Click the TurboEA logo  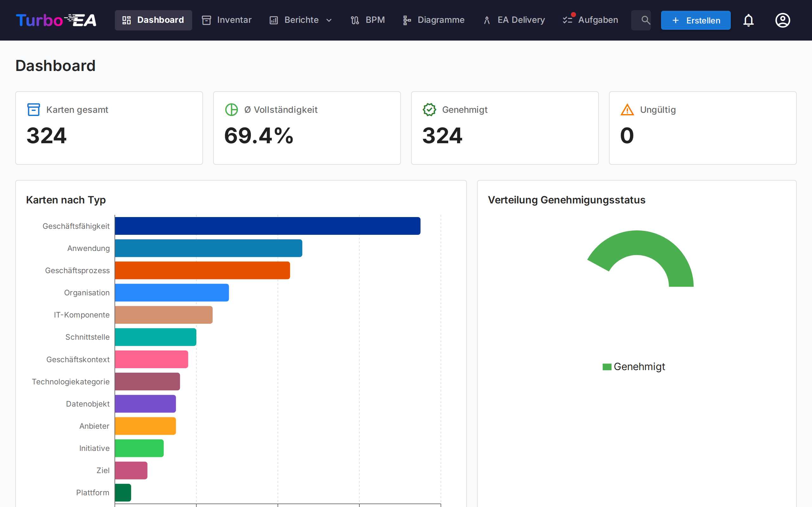(x=56, y=20)
